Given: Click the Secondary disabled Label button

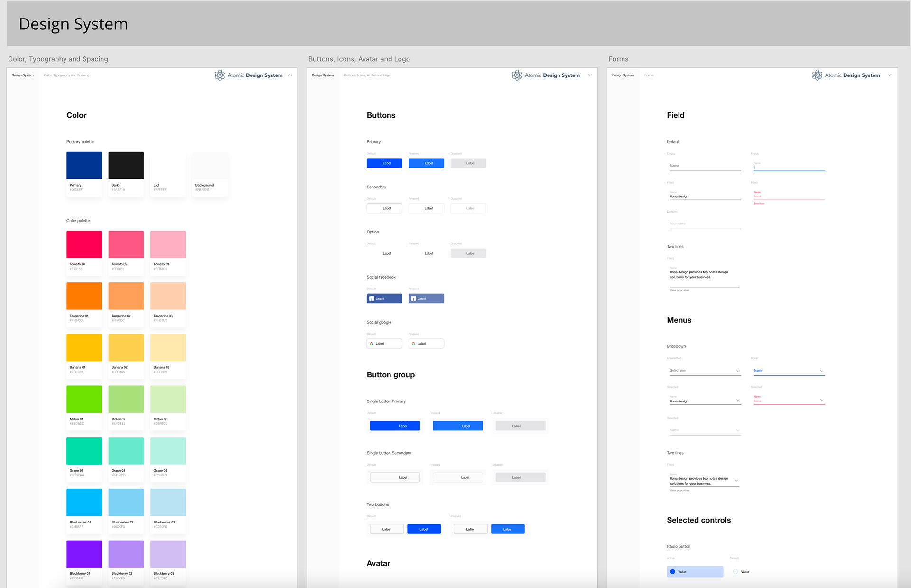Looking at the screenshot, I should pos(468,208).
